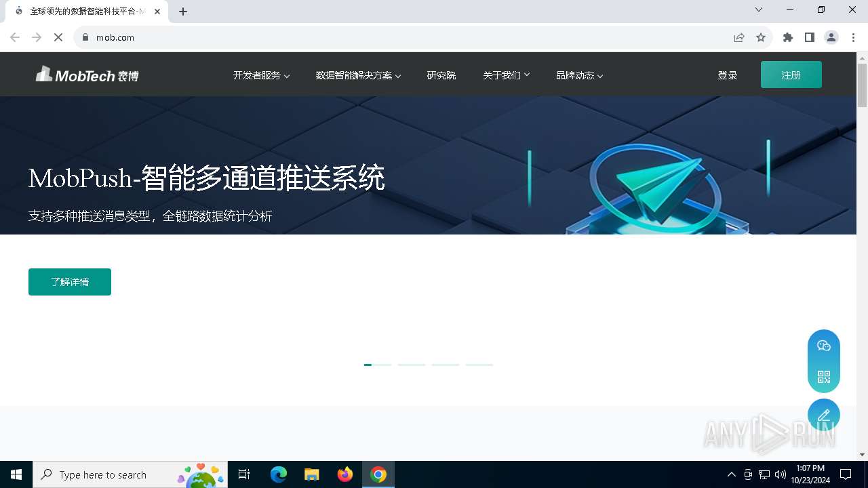This screenshot has height=488, width=868.
Task: View site information lock icon
Action: [x=85, y=37]
